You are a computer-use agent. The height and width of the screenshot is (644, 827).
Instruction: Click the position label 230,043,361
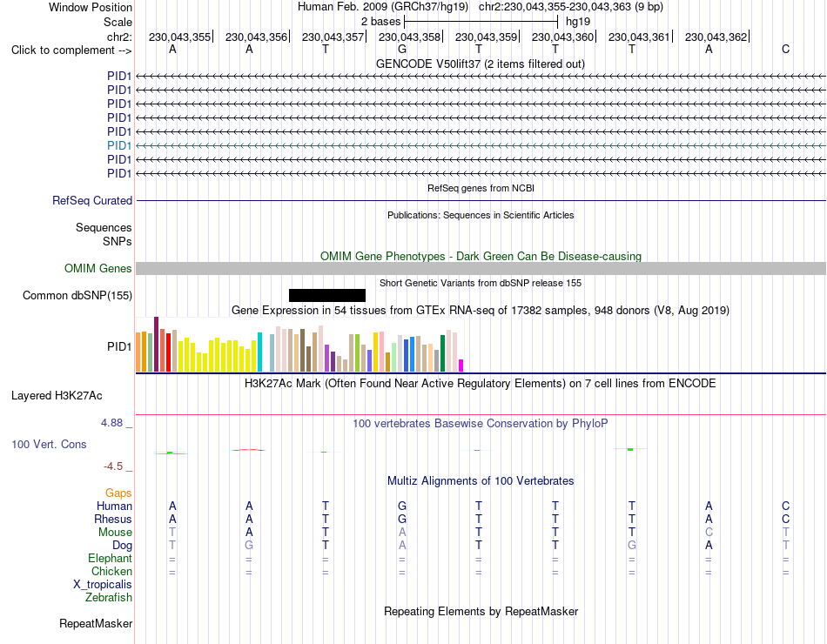click(x=639, y=37)
